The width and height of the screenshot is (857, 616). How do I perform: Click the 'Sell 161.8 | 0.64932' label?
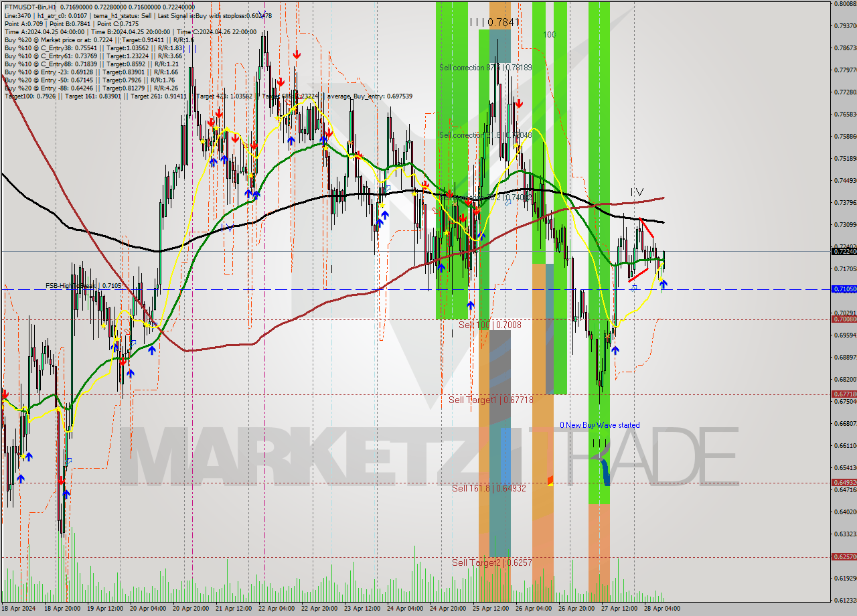489,488
